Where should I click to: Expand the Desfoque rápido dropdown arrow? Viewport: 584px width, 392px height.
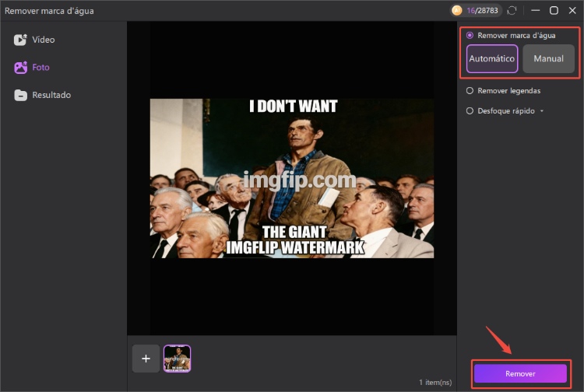tap(542, 111)
